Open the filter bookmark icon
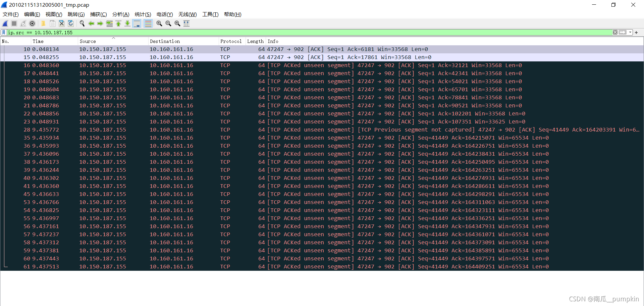 [x=4, y=33]
